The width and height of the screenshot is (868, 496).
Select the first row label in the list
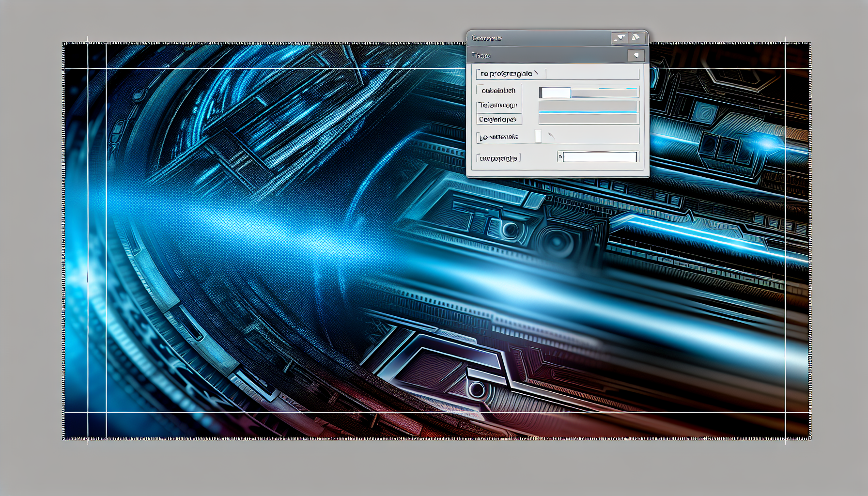click(x=498, y=91)
